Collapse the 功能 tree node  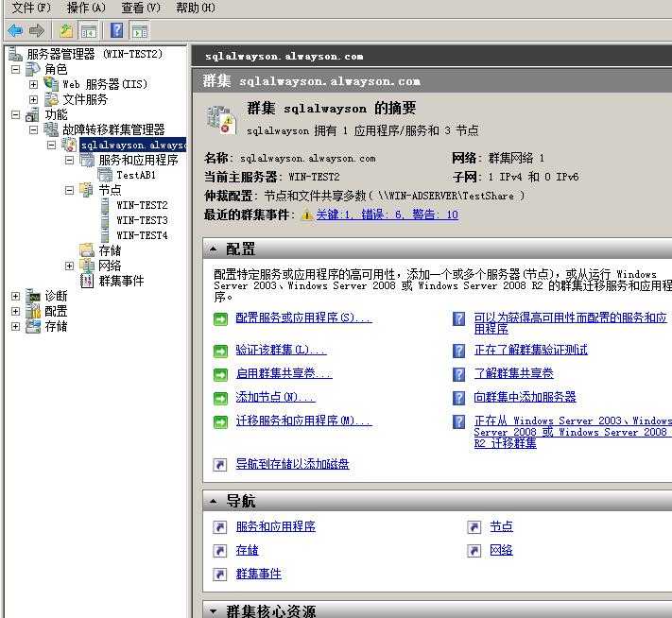15,114
